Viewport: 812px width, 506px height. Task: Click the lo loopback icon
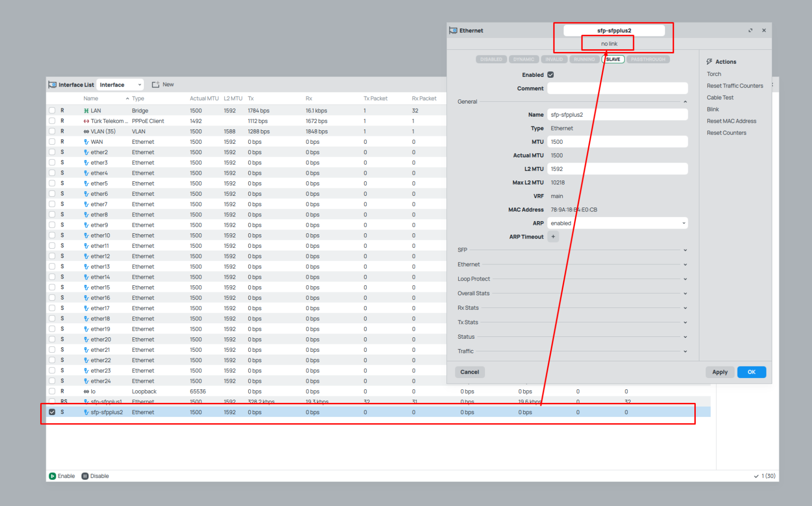(86, 392)
